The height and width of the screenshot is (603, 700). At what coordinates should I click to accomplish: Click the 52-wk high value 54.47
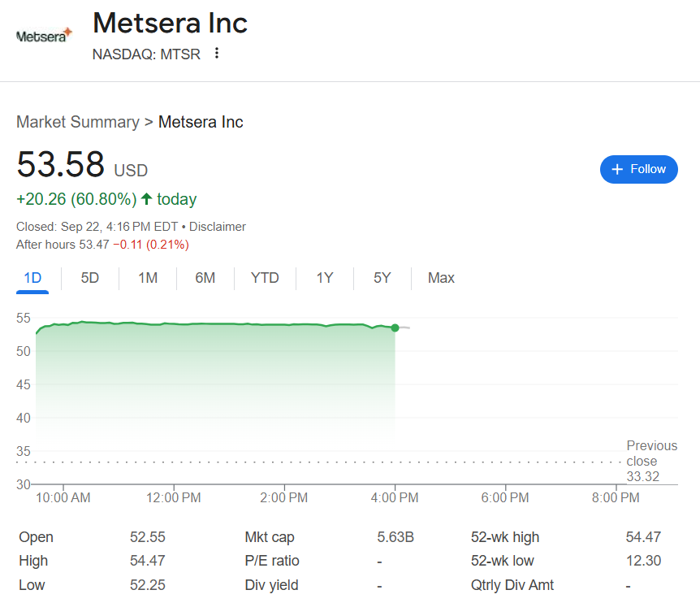pos(643,537)
